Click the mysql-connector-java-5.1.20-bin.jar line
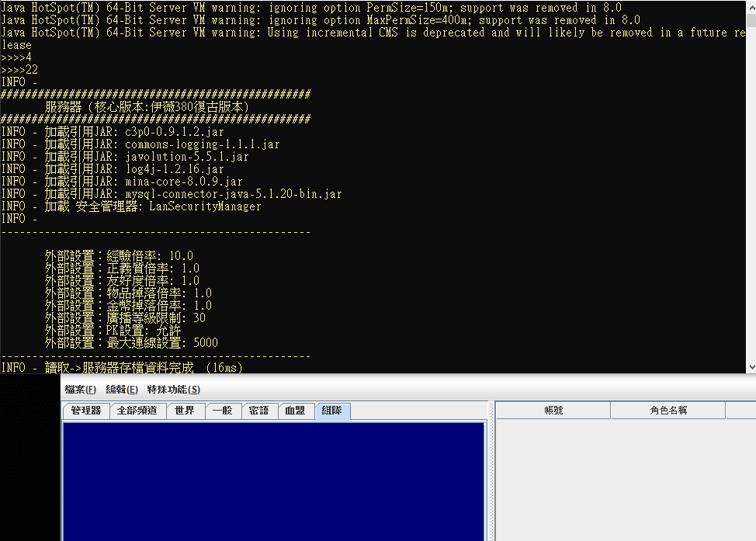This screenshot has height=541, width=756. 172,194
